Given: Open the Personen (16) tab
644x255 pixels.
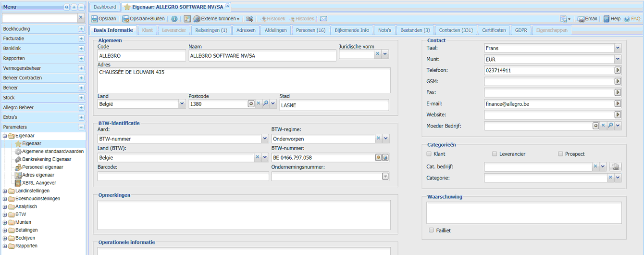Looking at the screenshot, I should (310, 30).
